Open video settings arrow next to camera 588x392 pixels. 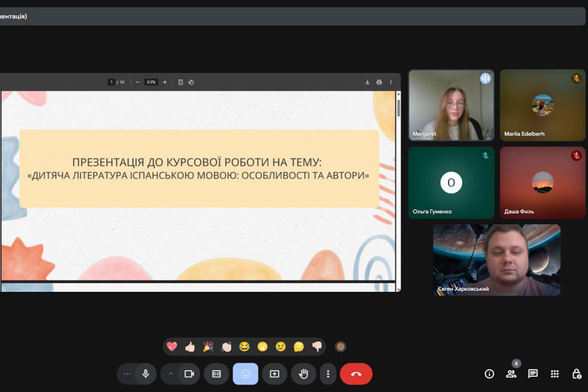point(171,374)
